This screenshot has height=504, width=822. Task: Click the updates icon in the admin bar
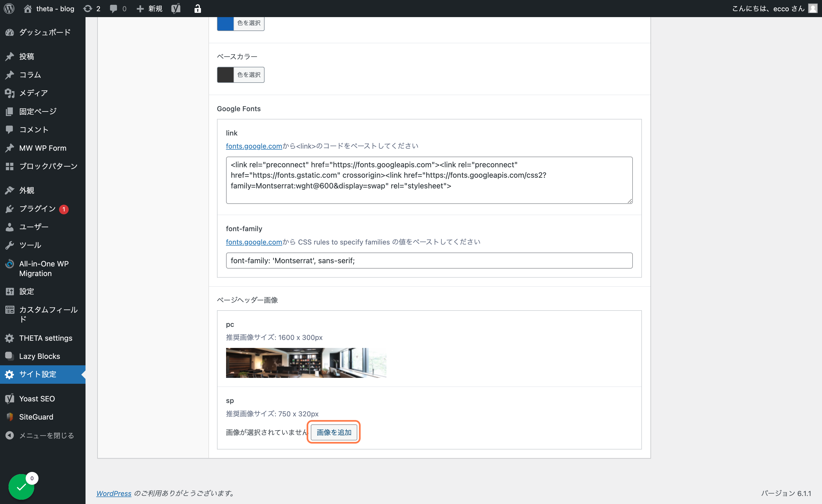point(87,9)
